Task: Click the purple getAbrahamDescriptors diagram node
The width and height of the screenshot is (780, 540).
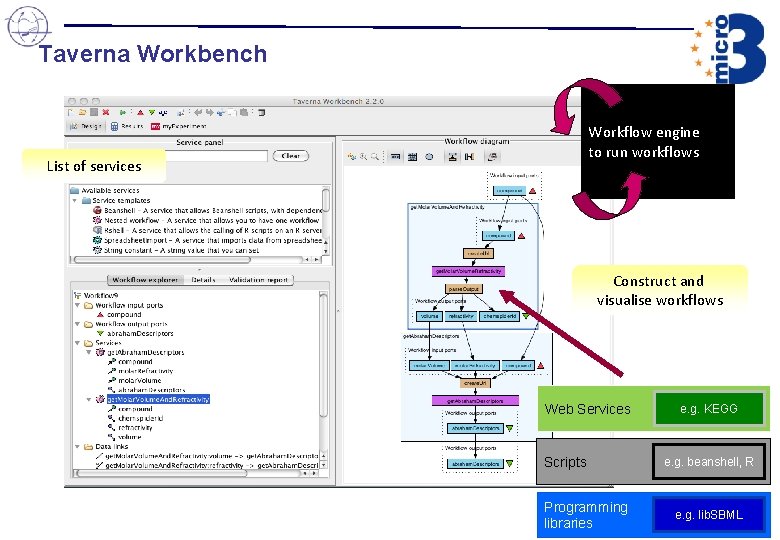Action: pos(475,400)
